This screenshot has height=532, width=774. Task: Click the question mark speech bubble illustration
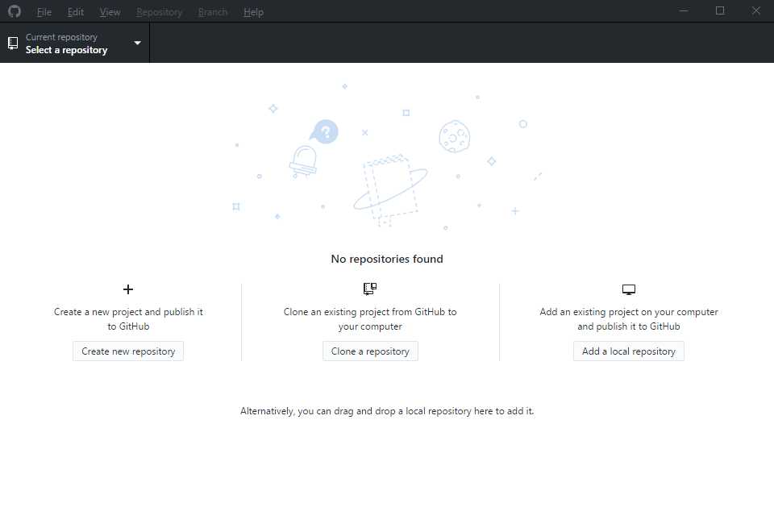point(324,131)
